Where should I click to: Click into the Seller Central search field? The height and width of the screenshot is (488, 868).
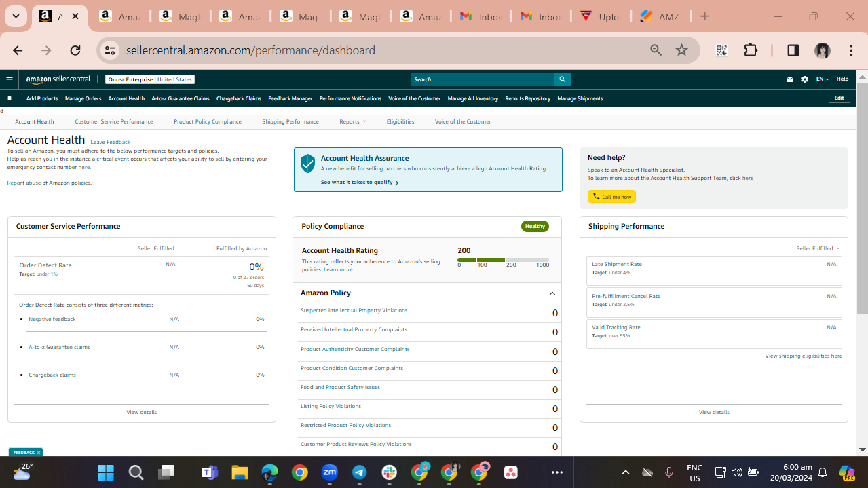click(x=483, y=79)
